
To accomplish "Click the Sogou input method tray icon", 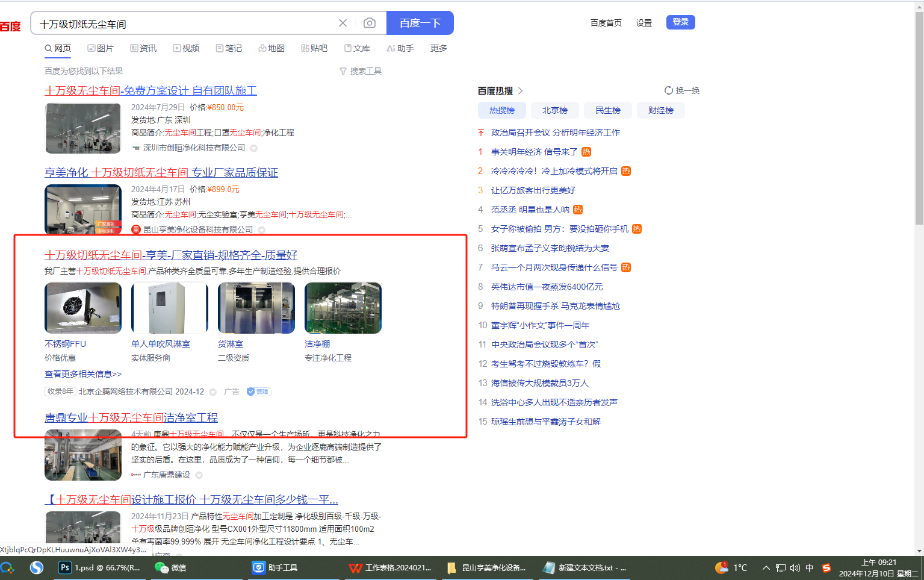I will [826, 567].
